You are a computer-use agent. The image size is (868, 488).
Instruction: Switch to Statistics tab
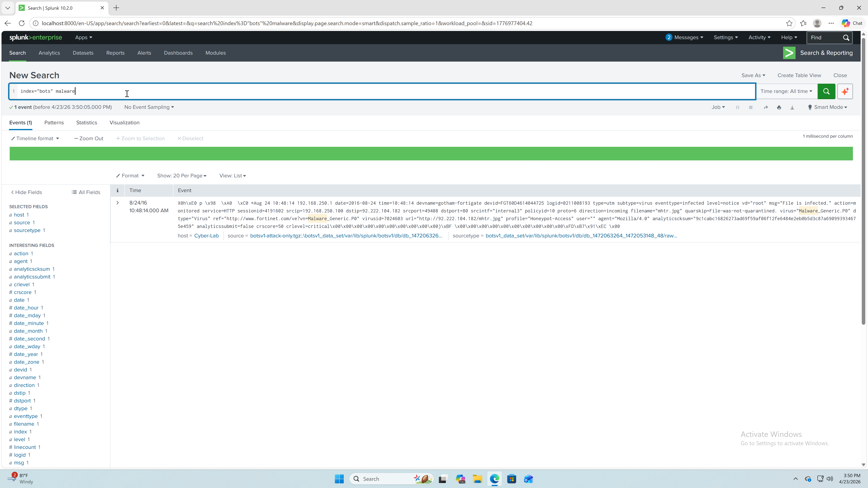pos(87,123)
